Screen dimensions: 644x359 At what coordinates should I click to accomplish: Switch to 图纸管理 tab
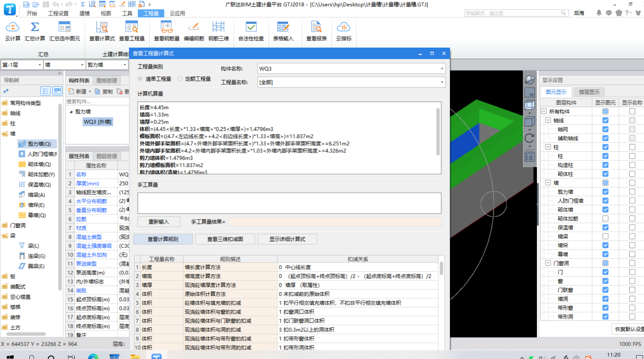(107, 81)
